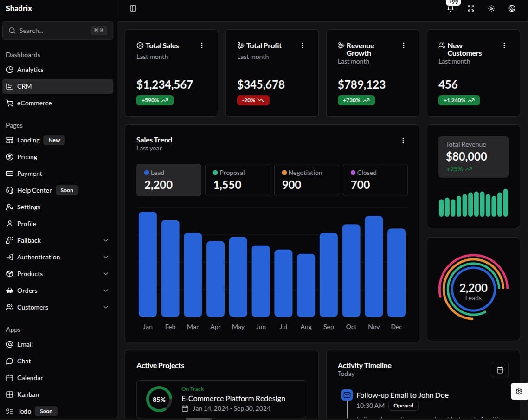Open the Activity Timeline calendar button
The width and height of the screenshot is (528, 420).
pos(500,370)
